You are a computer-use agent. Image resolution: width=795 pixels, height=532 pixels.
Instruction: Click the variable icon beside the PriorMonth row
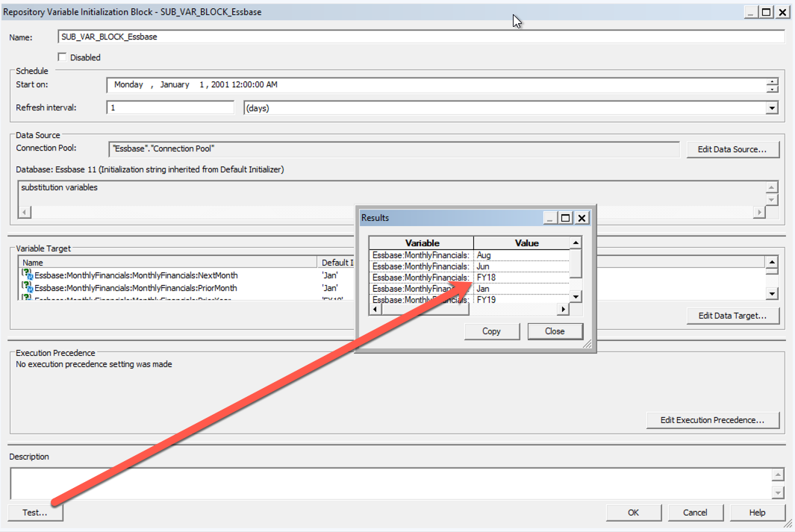(27, 288)
